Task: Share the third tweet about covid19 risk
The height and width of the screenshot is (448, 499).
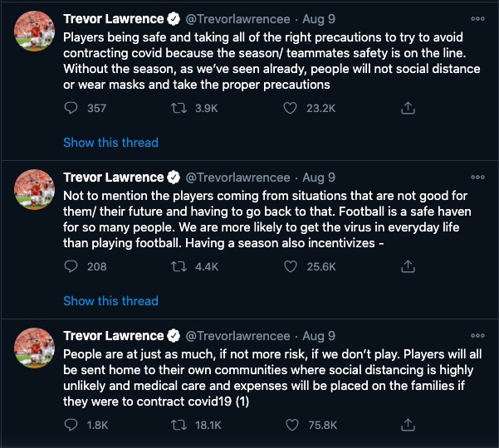Action: click(x=408, y=425)
